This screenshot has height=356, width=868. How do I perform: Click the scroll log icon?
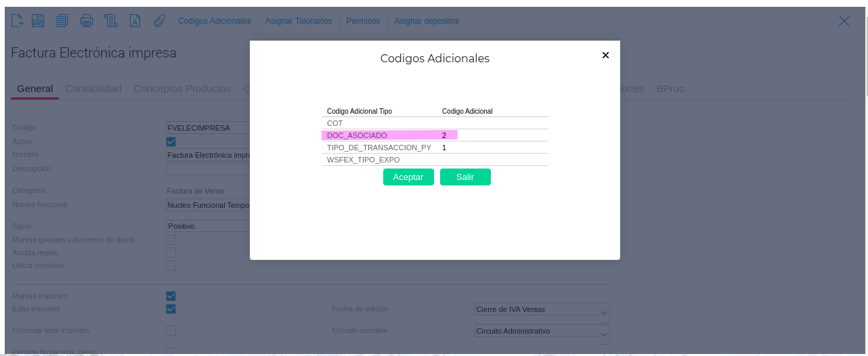(111, 21)
